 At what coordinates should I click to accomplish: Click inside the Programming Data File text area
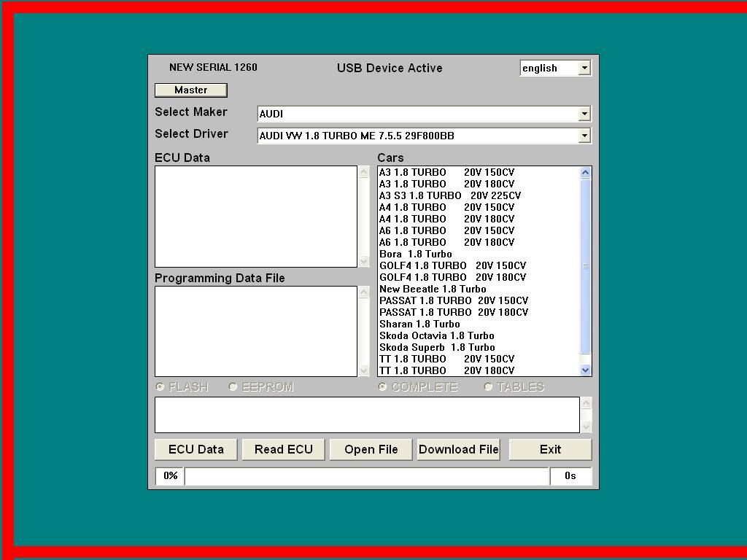256,332
